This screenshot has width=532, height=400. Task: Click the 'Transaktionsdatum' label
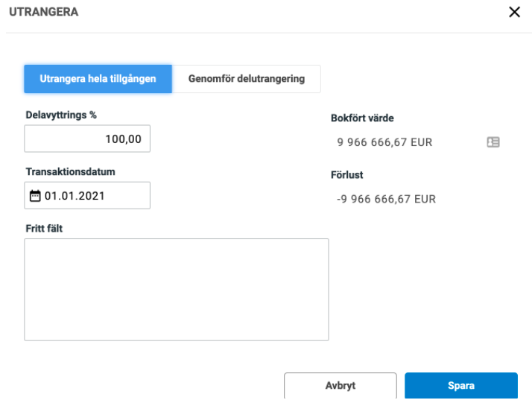click(x=71, y=171)
